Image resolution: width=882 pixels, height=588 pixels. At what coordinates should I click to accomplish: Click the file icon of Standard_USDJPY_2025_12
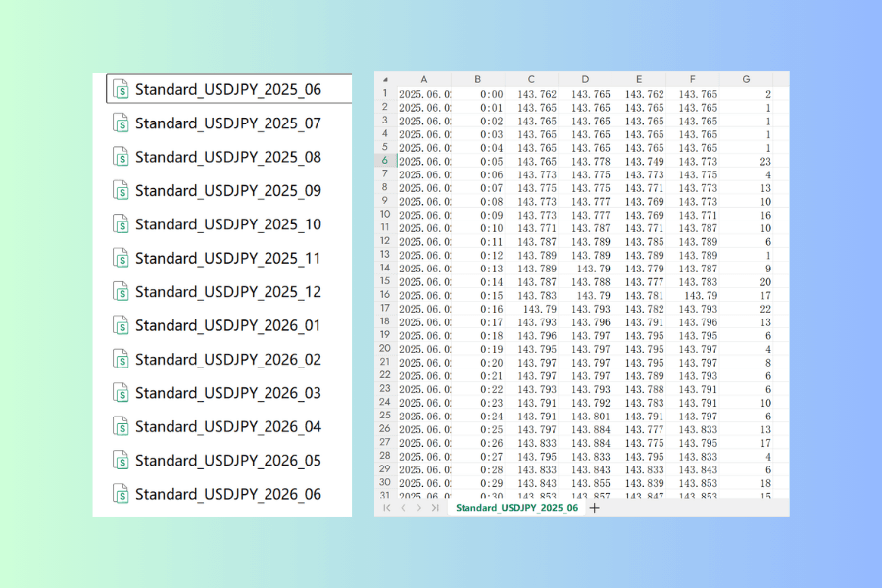[x=121, y=292]
